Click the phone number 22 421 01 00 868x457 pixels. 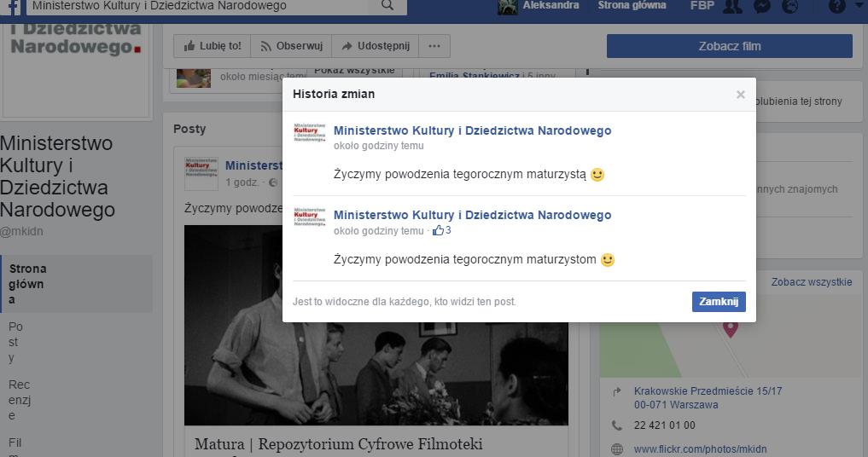[x=664, y=425]
